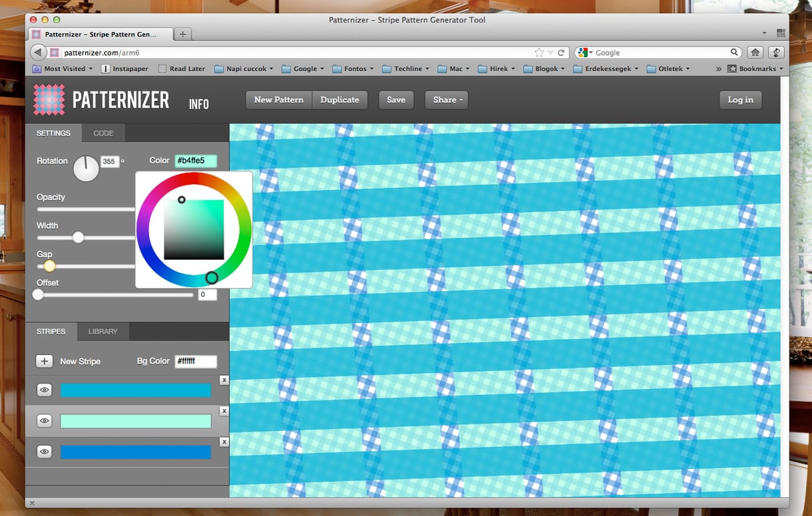Screen dimensions: 812x516
Task: Hide the cyan stripe via eye icon
Action: (45, 390)
